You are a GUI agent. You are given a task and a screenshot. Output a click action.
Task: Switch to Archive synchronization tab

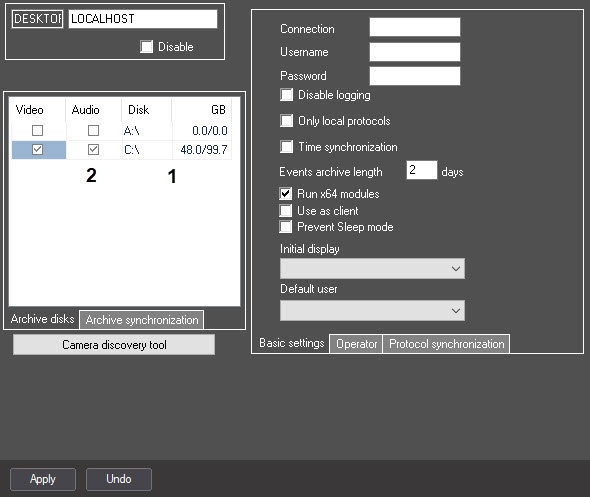tap(142, 320)
